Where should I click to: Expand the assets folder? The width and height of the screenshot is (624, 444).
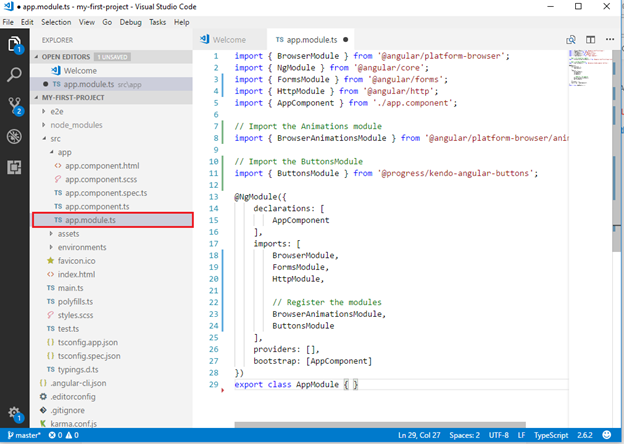pos(68,233)
